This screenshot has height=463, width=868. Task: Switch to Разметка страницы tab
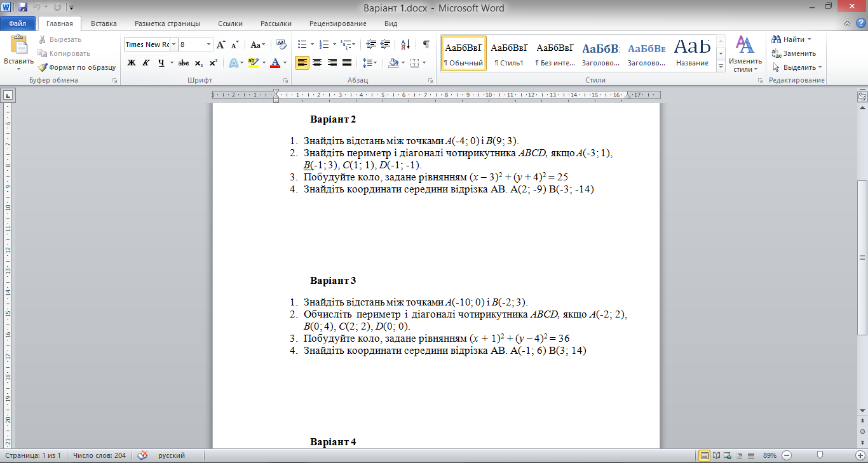point(167,23)
